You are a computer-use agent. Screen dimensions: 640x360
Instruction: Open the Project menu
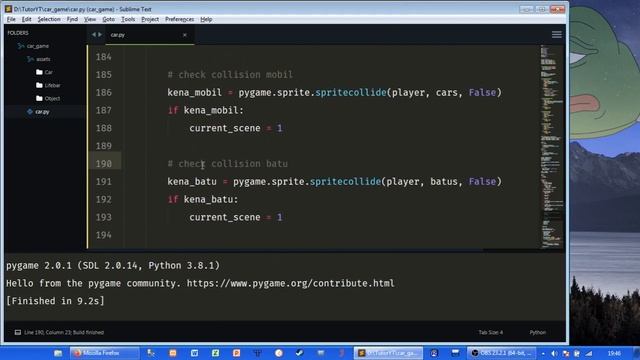pyautogui.click(x=150, y=19)
